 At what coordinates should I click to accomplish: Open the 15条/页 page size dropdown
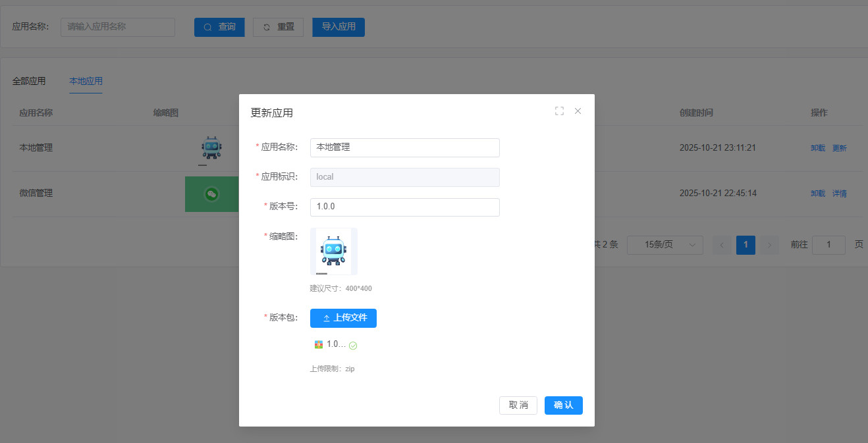(x=665, y=245)
